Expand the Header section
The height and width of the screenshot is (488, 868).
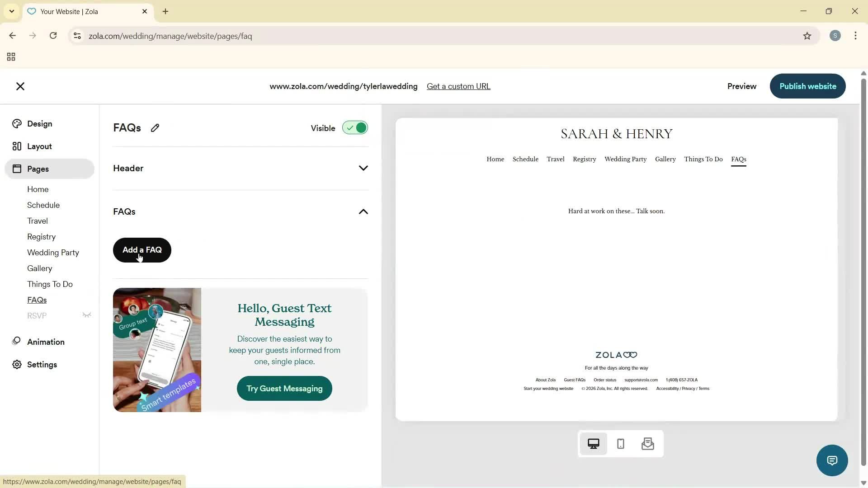[363, 168]
